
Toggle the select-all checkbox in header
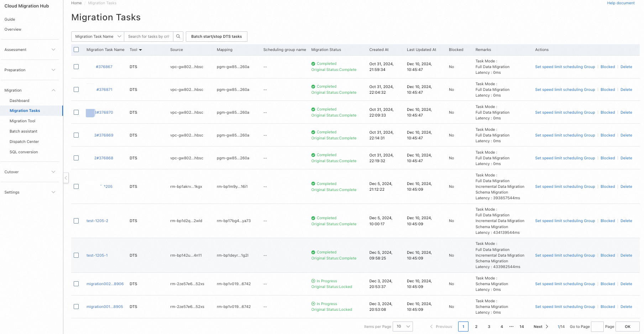(76, 50)
